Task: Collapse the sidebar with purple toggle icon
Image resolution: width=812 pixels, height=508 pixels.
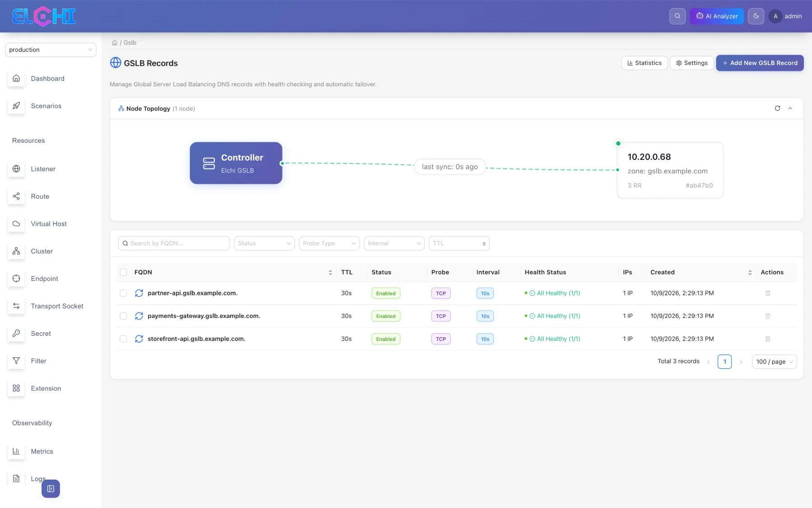Action: 51,489
